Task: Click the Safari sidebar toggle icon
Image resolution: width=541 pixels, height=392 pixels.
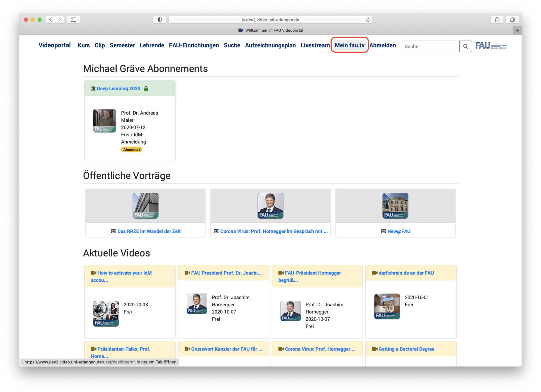Action: 74,19
